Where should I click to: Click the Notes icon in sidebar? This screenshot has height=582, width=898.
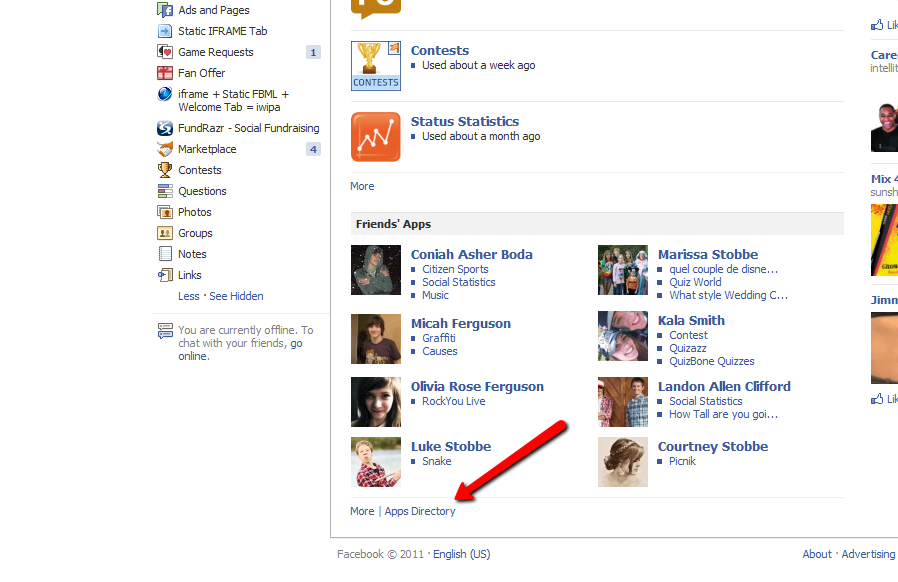(165, 254)
